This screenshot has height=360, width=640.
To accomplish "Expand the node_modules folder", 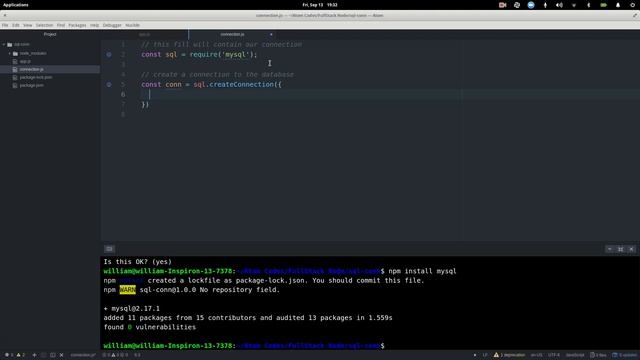I will coord(10,53).
